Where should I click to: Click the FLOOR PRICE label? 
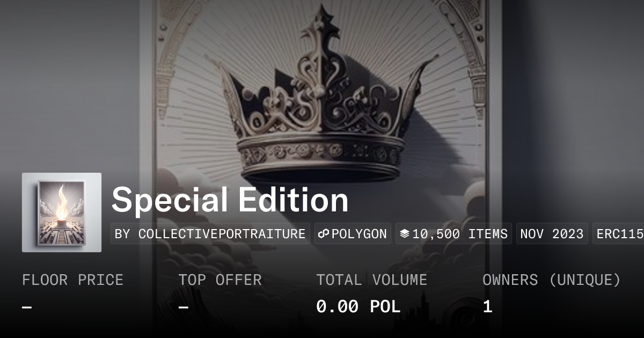point(72,280)
